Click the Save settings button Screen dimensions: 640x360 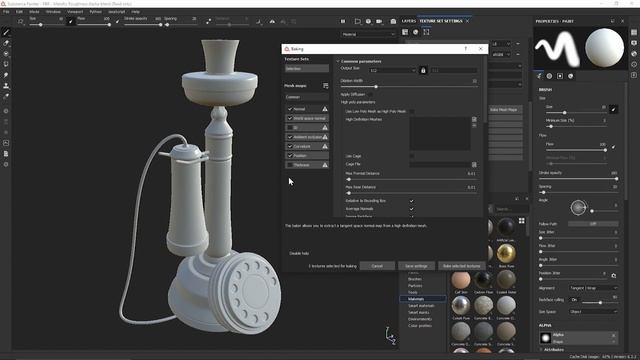tap(416, 266)
